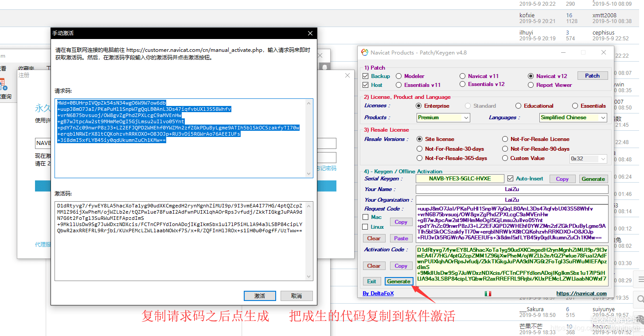Click the Patch button
644x336 pixels.
point(592,76)
